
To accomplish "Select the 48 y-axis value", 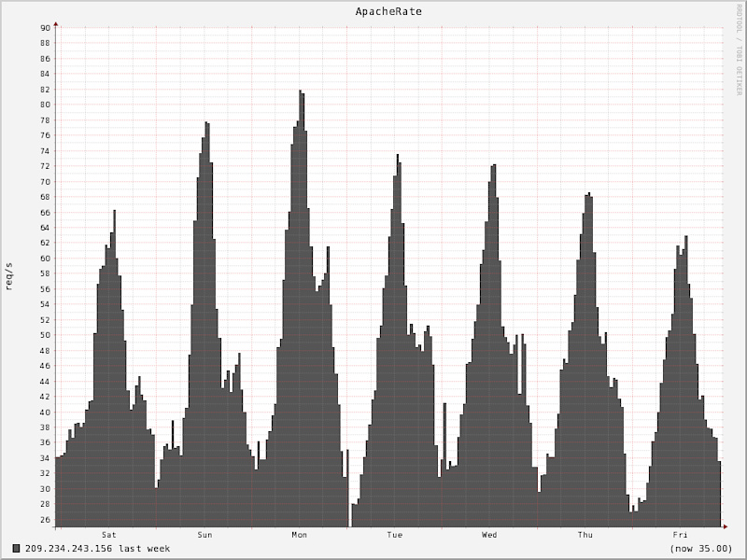I will pos(45,351).
